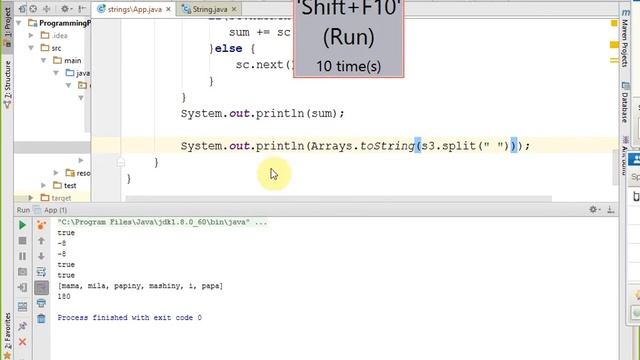The height and width of the screenshot is (360, 640).
Task: Click the println(sum) code line
Action: [262, 113]
